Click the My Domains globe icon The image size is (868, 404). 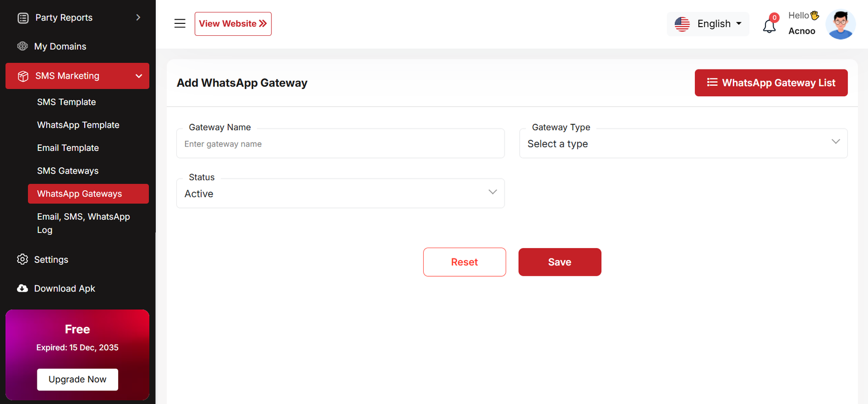(x=22, y=46)
